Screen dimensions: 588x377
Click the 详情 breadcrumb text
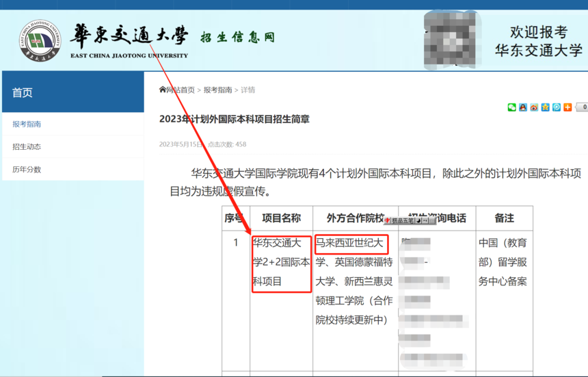248,90
